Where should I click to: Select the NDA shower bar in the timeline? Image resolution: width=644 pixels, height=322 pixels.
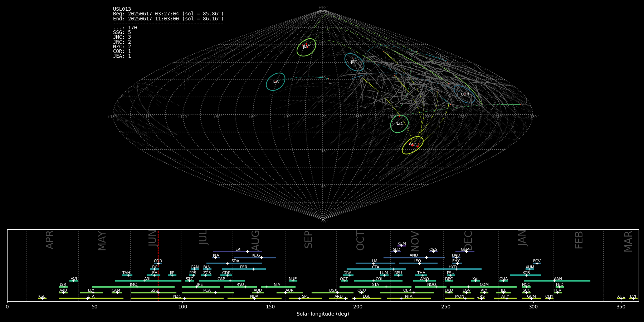(x=254, y=298)
